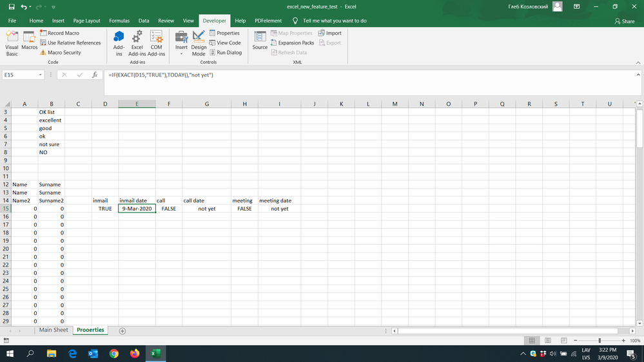Open control Properties

coord(224,33)
